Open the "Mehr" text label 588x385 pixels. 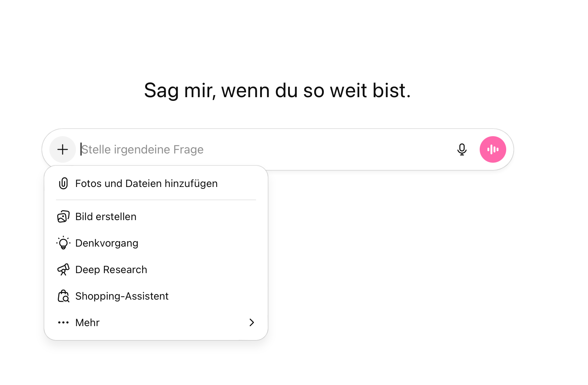[x=87, y=323]
